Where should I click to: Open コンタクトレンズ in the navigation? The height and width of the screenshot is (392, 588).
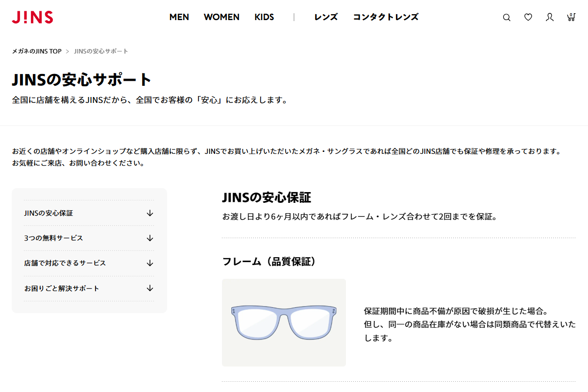coord(386,17)
